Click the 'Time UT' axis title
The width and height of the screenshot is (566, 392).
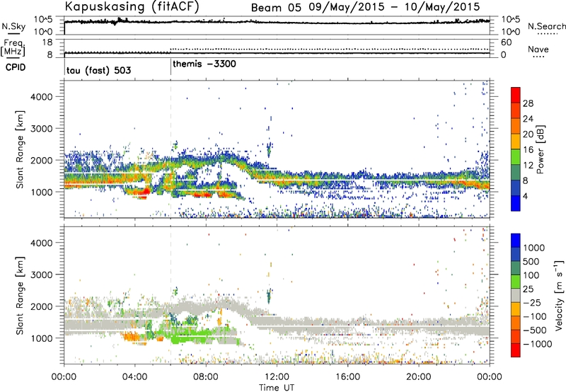point(277,388)
